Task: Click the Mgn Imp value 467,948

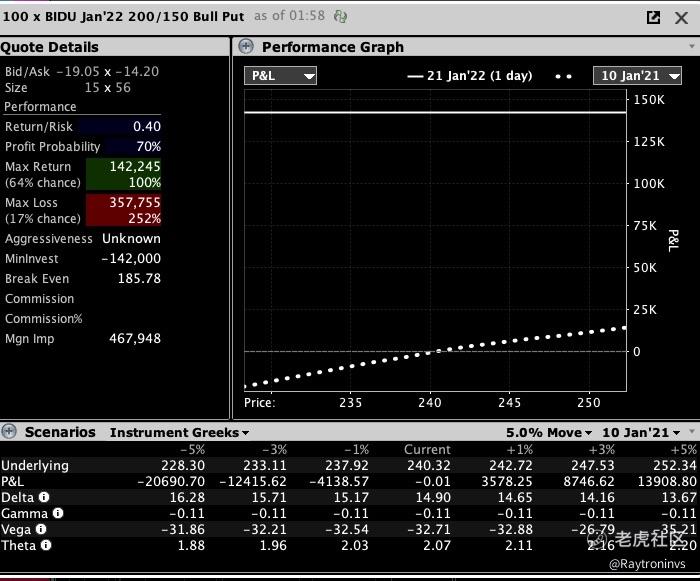Action: coord(135,339)
